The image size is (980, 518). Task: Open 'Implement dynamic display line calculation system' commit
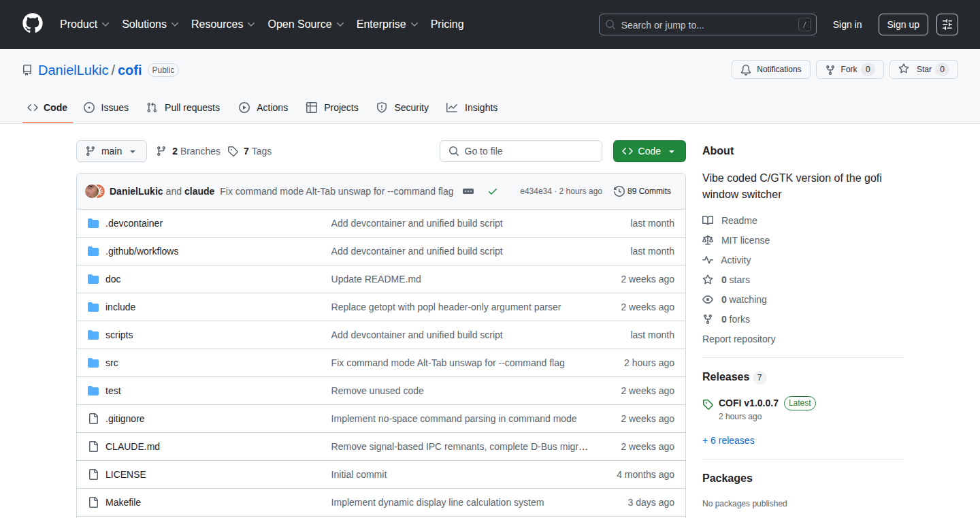coord(438,502)
